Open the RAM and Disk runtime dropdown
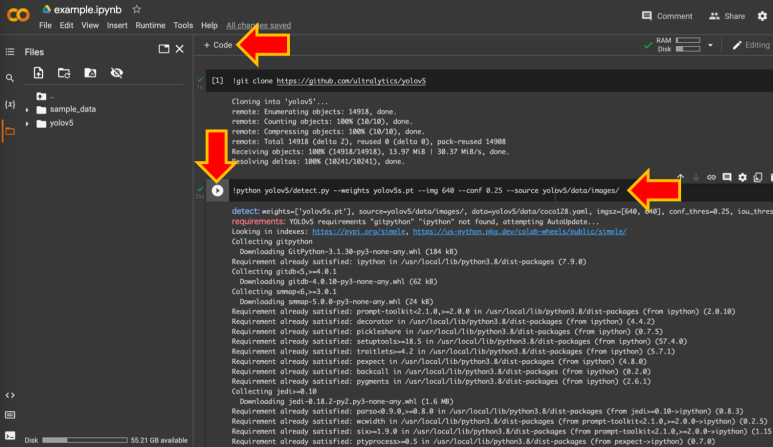773x447 pixels. tap(711, 45)
